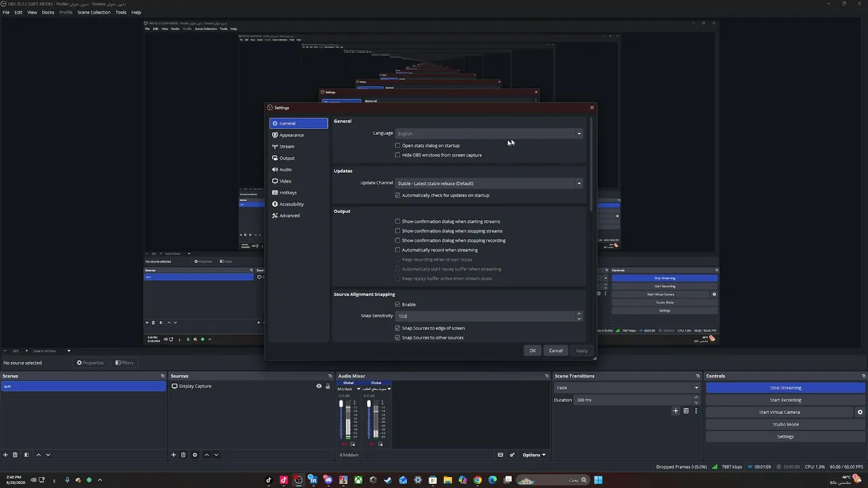The width and height of the screenshot is (868, 488).
Task: Open transition properties three-dot menu
Action: 696,411
